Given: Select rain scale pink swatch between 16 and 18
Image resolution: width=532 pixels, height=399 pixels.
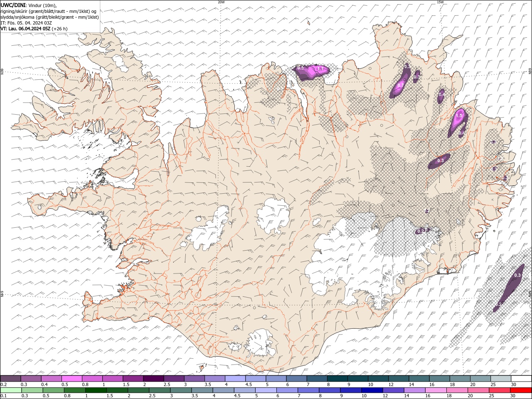Looking at the screenshot, I should point(436,390).
